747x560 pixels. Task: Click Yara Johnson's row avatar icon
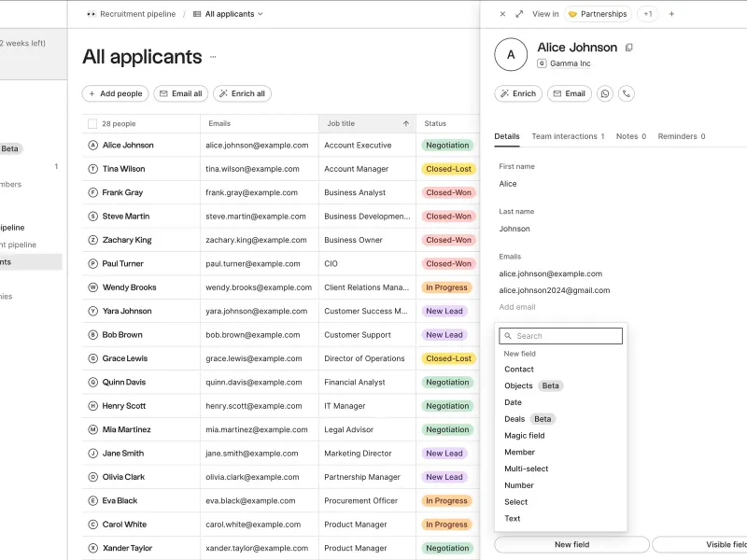coord(93,311)
